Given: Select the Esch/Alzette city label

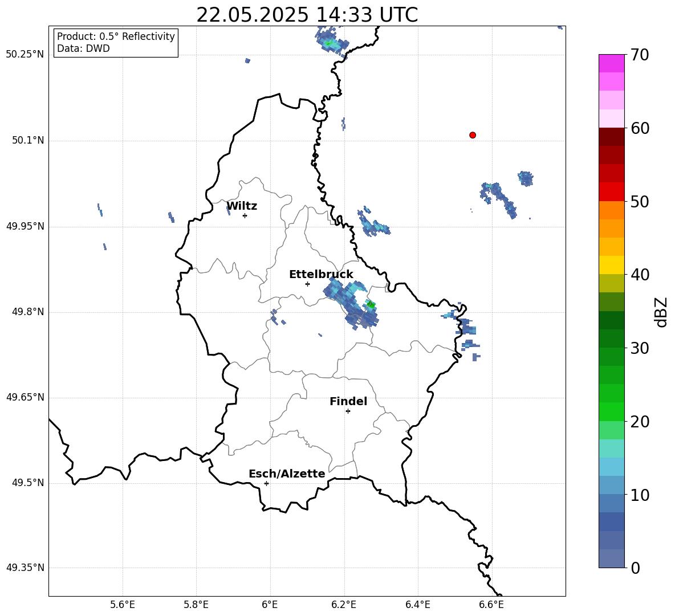Looking at the screenshot, I should (x=287, y=474).
